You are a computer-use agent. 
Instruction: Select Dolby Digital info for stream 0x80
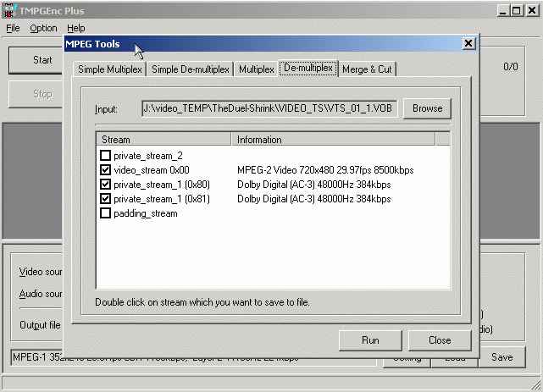[x=313, y=185]
